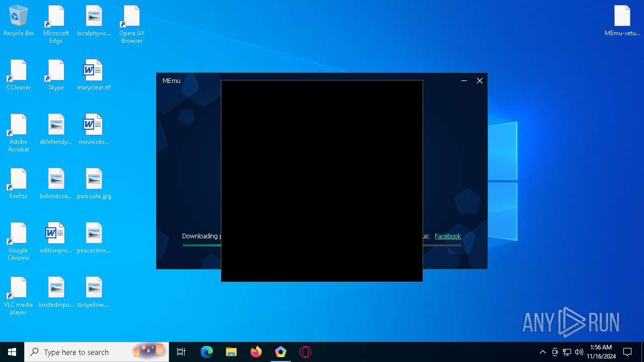Select the MEmu-setup file on the desktop
The height and width of the screenshot is (362, 644).
pos(622,21)
